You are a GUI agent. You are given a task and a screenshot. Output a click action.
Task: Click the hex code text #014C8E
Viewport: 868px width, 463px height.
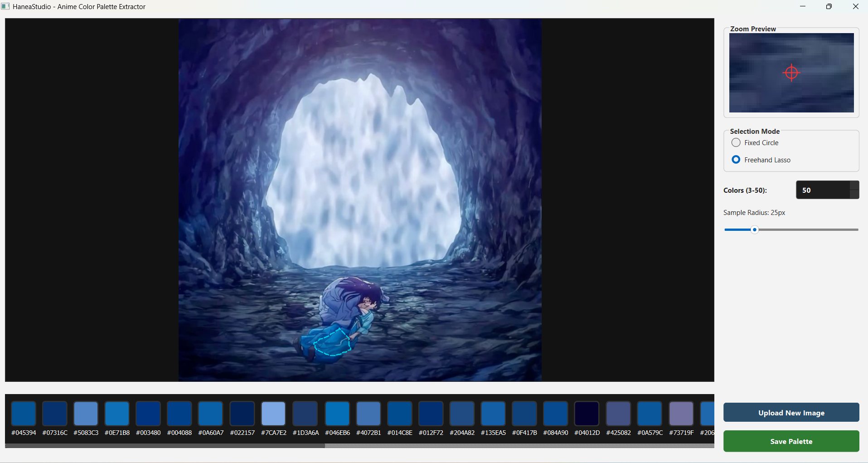400,433
